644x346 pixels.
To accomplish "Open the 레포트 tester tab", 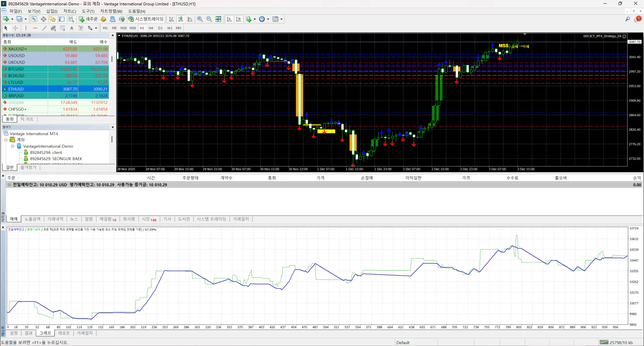I will pos(64,333).
